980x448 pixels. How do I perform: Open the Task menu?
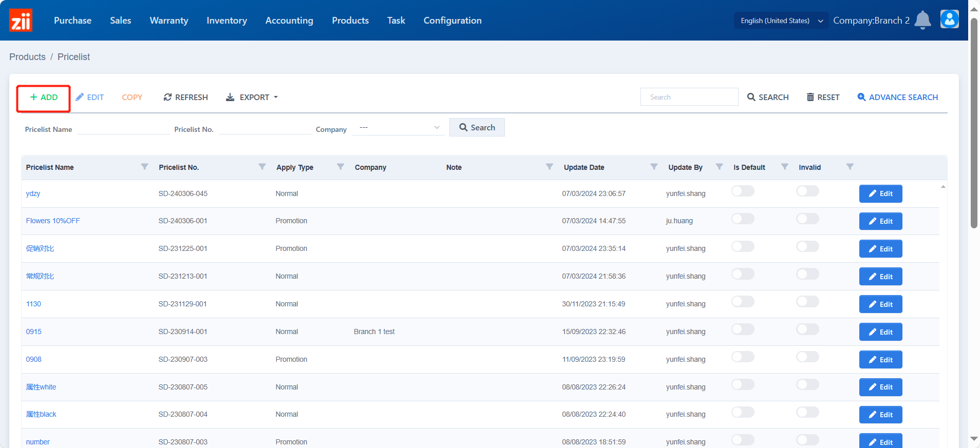coord(396,21)
